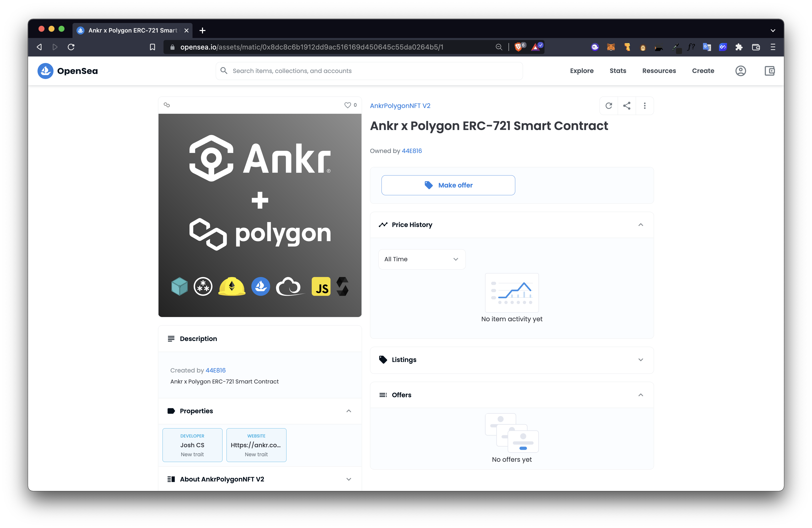Screen dimensions: 812x528
Task: Open the AnkrPolygonNFT V2 collection link
Action: pyautogui.click(x=400, y=106)
